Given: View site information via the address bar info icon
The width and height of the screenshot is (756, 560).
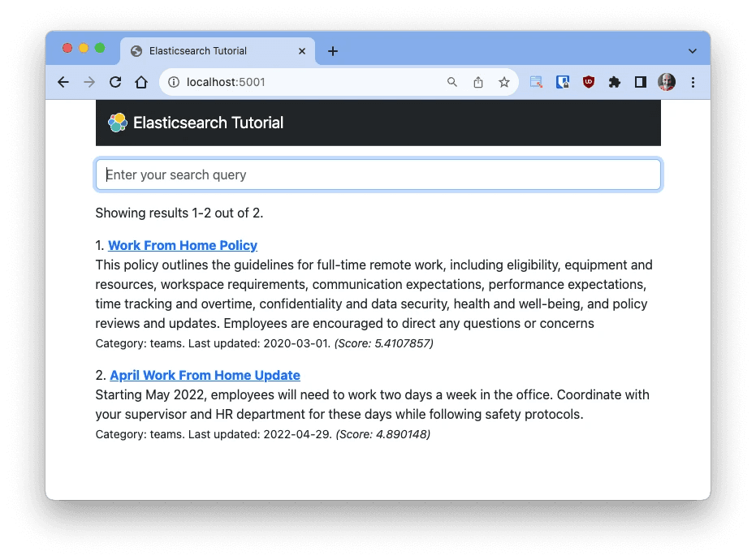Looking at the screenshot, I should (x=175, y=82).
